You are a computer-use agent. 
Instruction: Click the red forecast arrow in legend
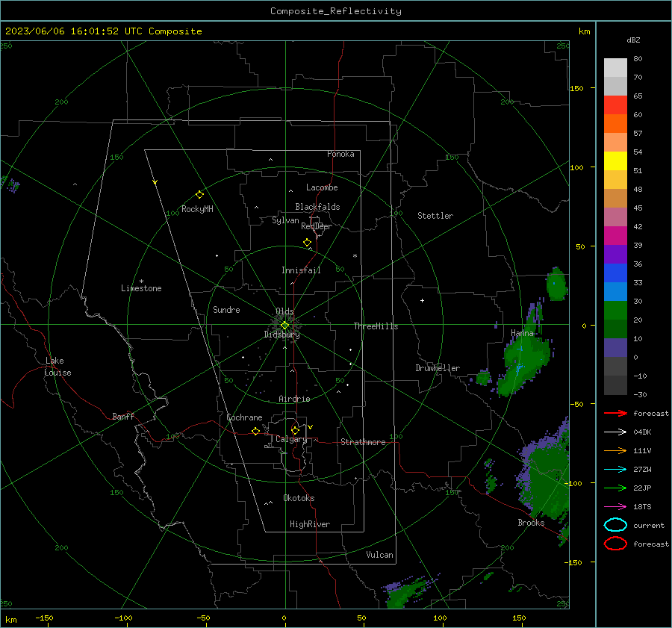click(615, 413)
